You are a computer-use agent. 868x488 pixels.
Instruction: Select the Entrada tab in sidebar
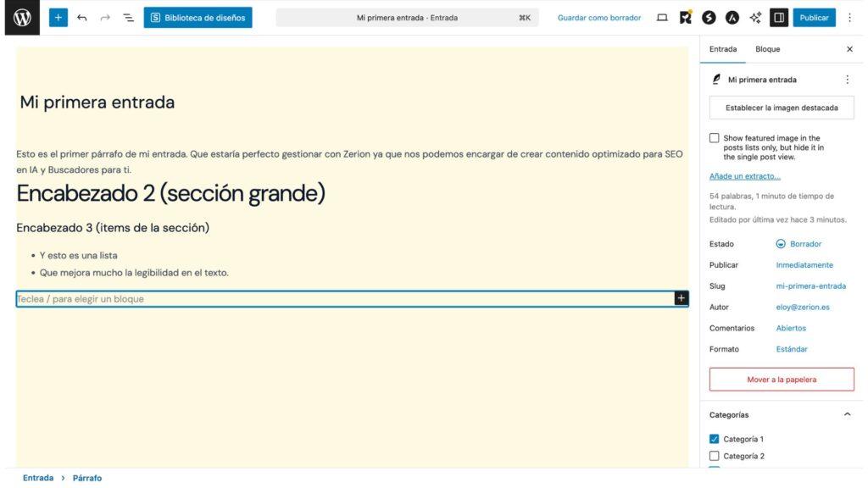click(x=723, y=49)
